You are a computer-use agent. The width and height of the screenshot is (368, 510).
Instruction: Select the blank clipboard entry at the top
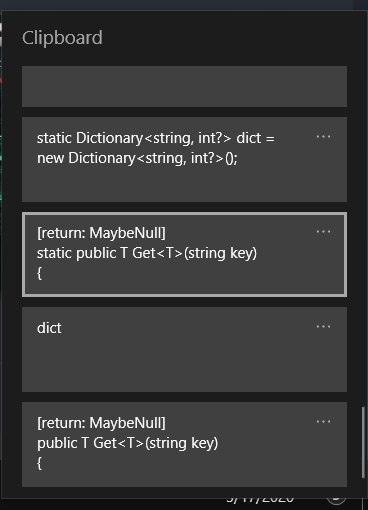point(184,86)
